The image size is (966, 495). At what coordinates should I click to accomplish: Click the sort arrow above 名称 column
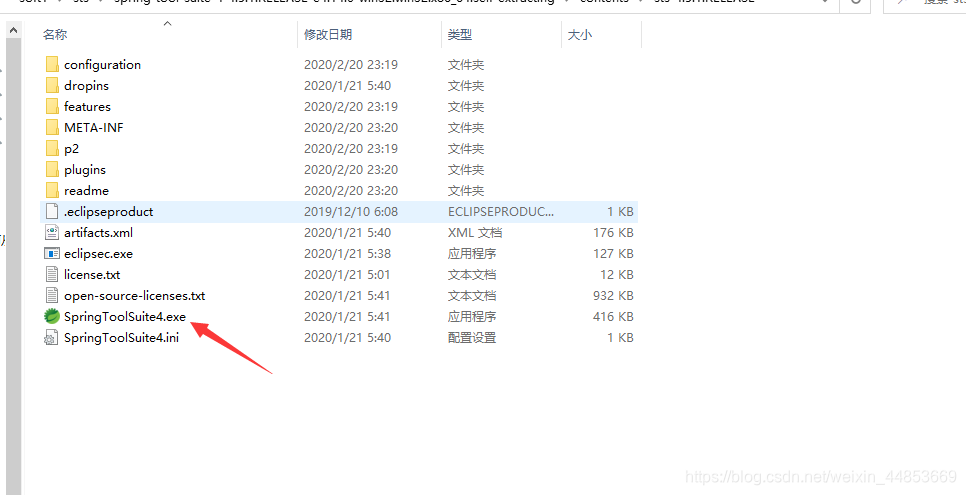click(x=168, y=23)
